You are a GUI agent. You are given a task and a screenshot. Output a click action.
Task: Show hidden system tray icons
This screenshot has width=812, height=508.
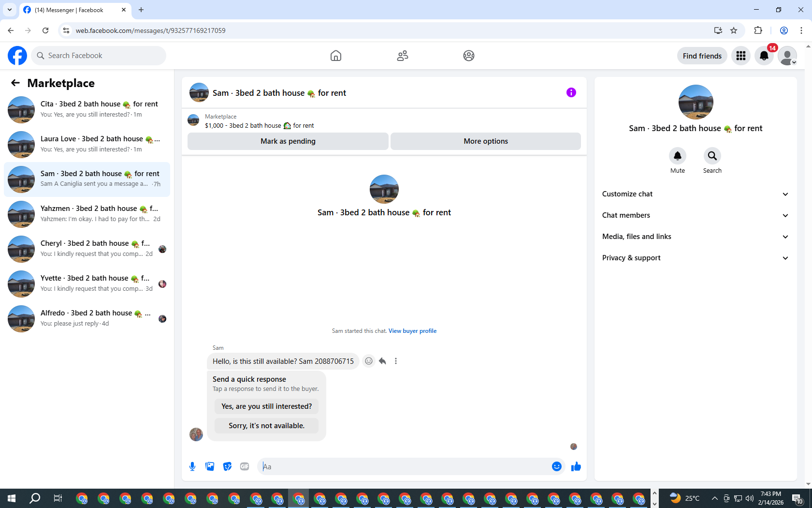click(x=714, y=498)
